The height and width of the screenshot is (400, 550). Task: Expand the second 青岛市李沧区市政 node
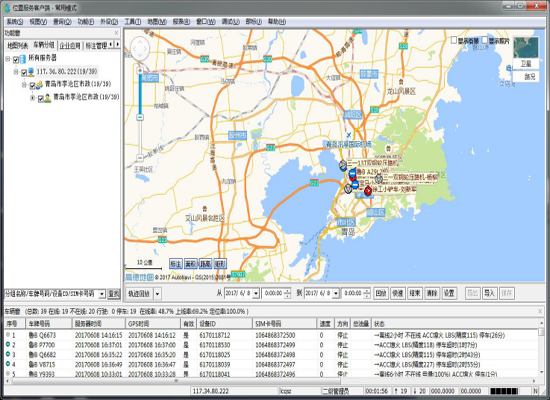pos(32,98)
